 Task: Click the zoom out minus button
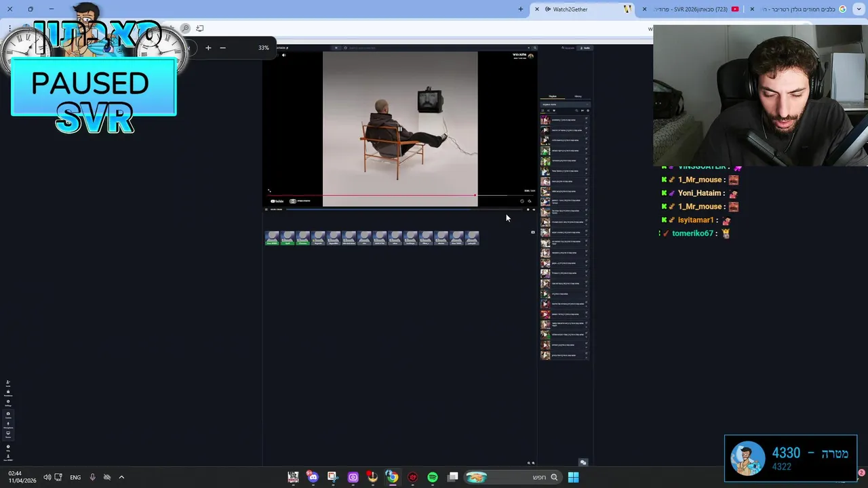(222, 47)
